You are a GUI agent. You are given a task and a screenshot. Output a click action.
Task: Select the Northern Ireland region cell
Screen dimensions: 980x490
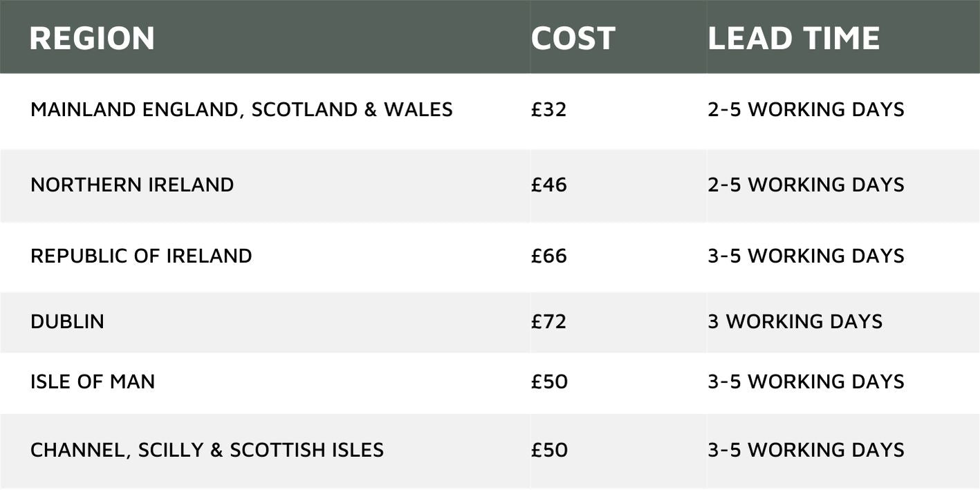tap(132, 185)
